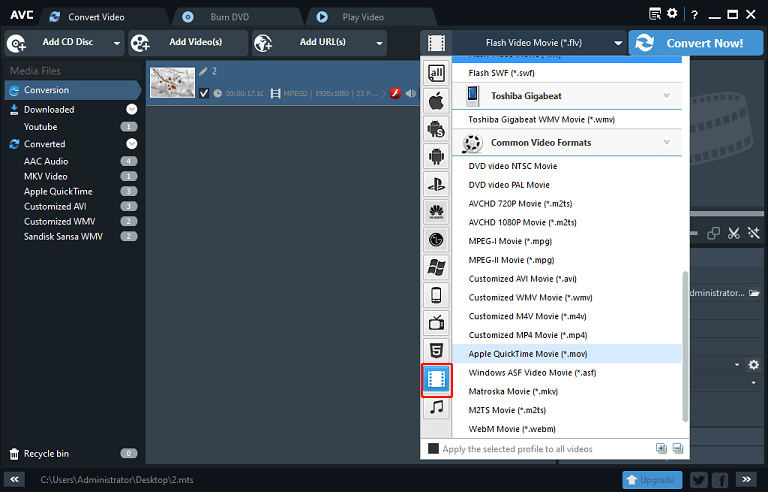The image size is (768, 492).
Task: Open the Twitter share icon
Action: coord(699,480)
